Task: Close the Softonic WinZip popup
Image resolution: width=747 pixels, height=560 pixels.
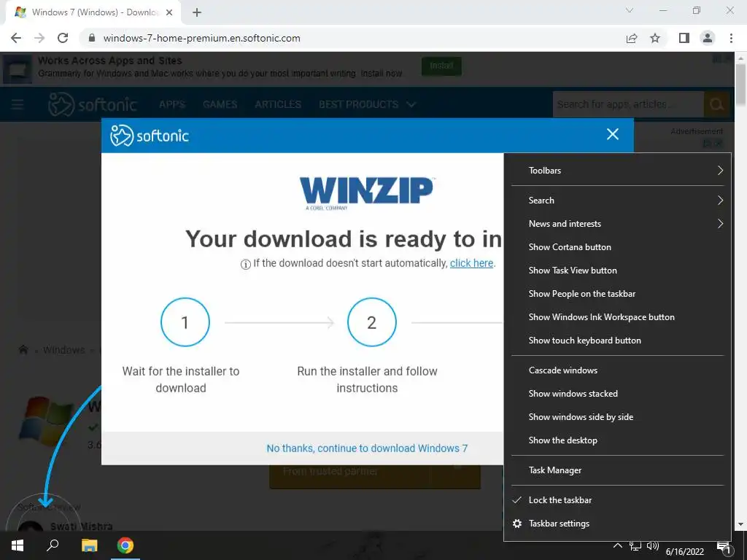Action: tap(613, 134)
